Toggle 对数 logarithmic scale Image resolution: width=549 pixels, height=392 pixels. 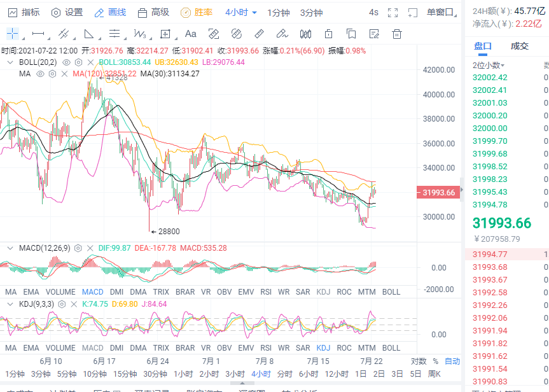click(x=419, y=361)
